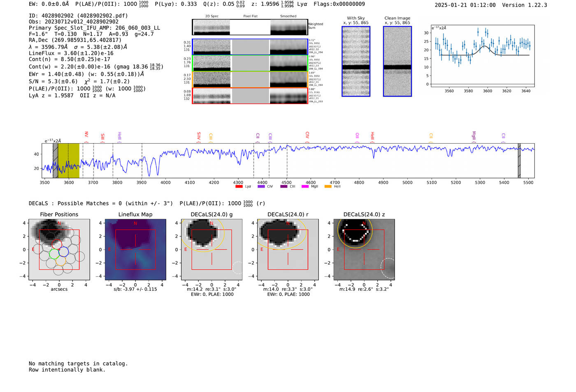Screen dimensions: 576x392
Task: Select the DECaLS(24.0) g cutout
Action: click(211, 249)
